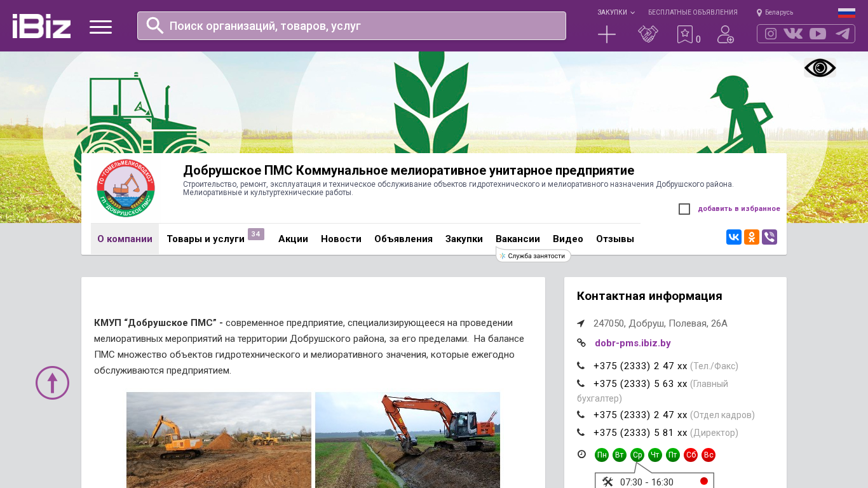The width and height of the screenshot is (868, 488).
Task: Click the clock icon by weekdays
Action: click(x=581, y=454)
